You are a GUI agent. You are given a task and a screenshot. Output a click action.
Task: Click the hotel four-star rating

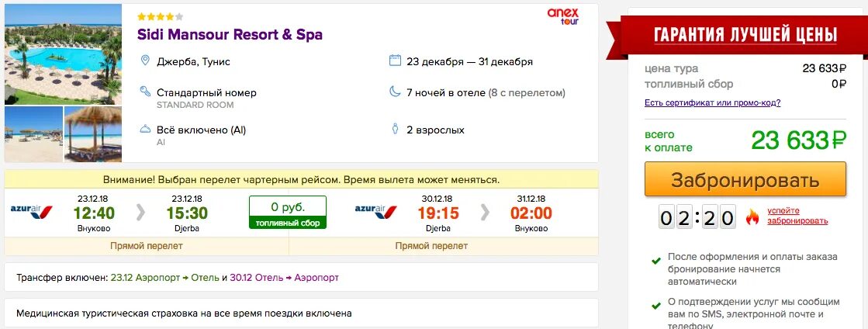(160, 16)
